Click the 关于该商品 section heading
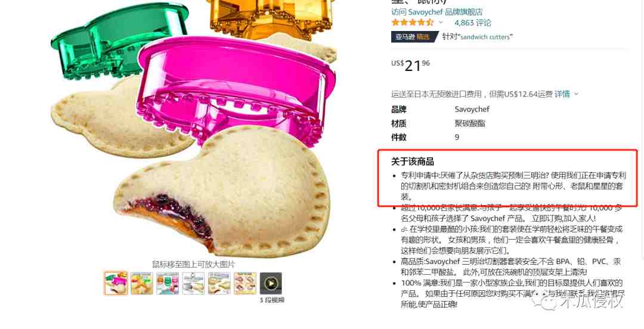The height and width of the screenshot is (329, 644). (413, 162)
